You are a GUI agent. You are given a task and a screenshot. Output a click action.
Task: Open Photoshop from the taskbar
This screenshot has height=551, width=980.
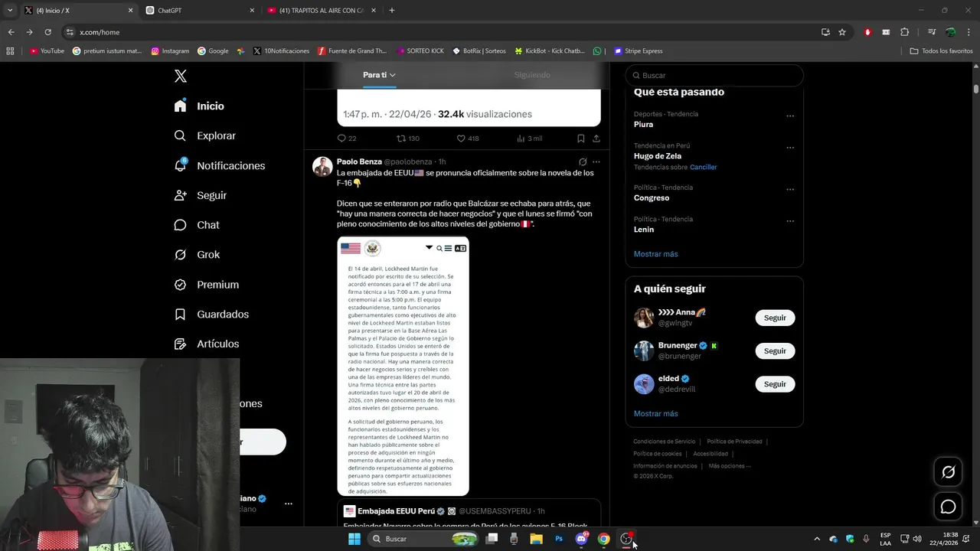tap(559, 539)
